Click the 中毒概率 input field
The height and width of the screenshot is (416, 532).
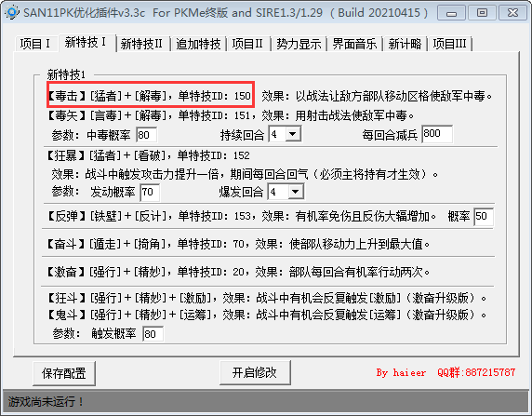(146, 135)
